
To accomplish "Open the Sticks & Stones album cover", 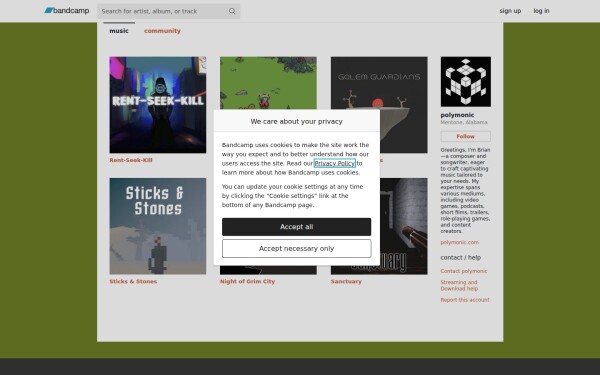I will click(x=158, y=226).
